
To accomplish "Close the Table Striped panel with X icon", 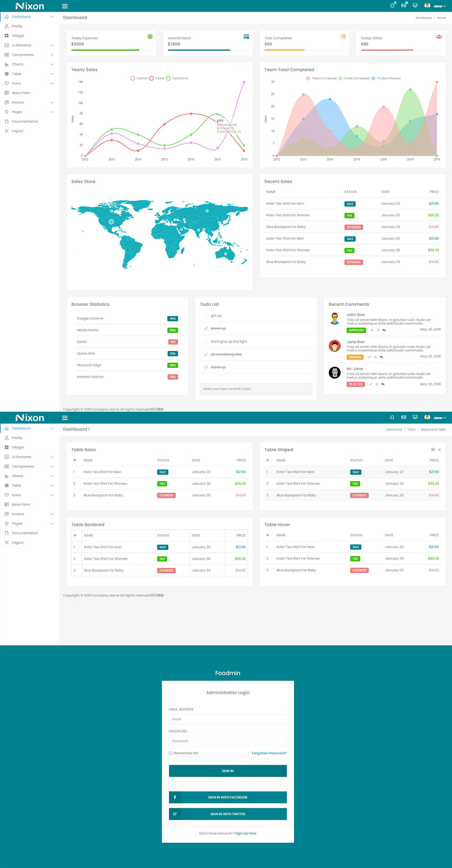I will click(x=439, y=449).
